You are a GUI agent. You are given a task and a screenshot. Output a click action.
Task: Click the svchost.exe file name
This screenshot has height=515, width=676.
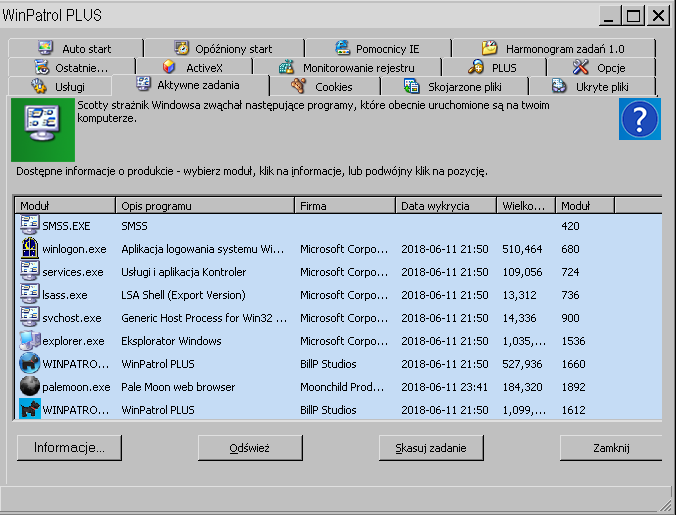tap(72, 318)
